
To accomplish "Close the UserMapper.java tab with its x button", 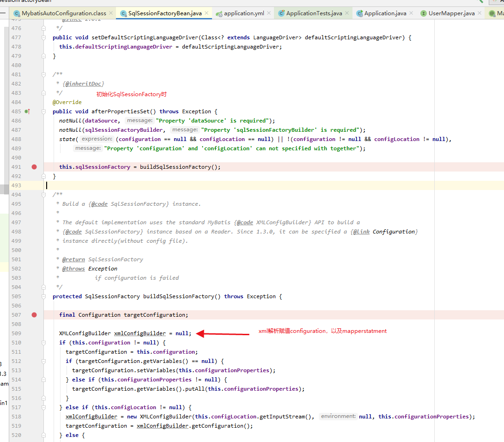I will (479, 14).
